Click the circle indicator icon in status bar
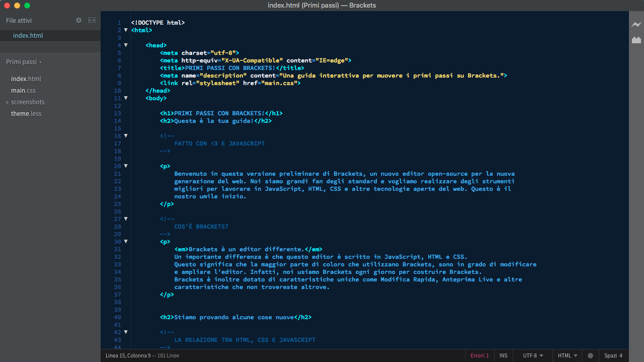644x362 pixels. 590,355
